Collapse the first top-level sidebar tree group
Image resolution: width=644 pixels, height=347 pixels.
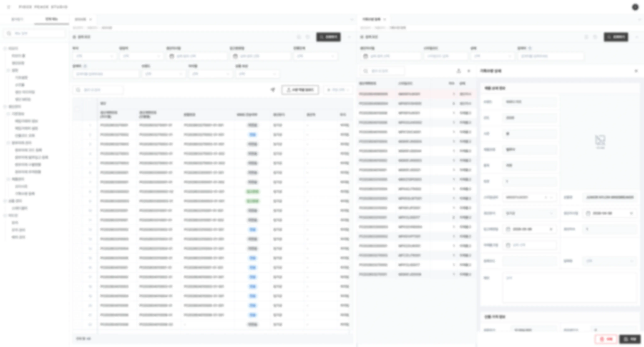tap(5, 48)
